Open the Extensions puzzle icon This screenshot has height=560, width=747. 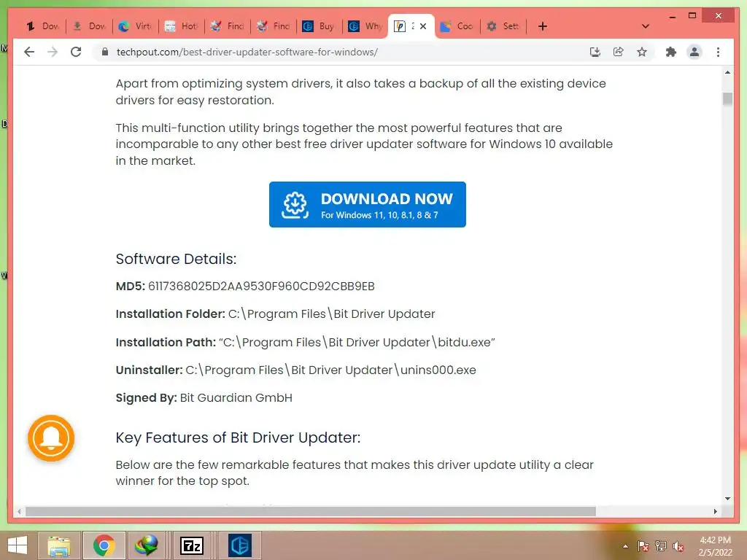(671, 52)
